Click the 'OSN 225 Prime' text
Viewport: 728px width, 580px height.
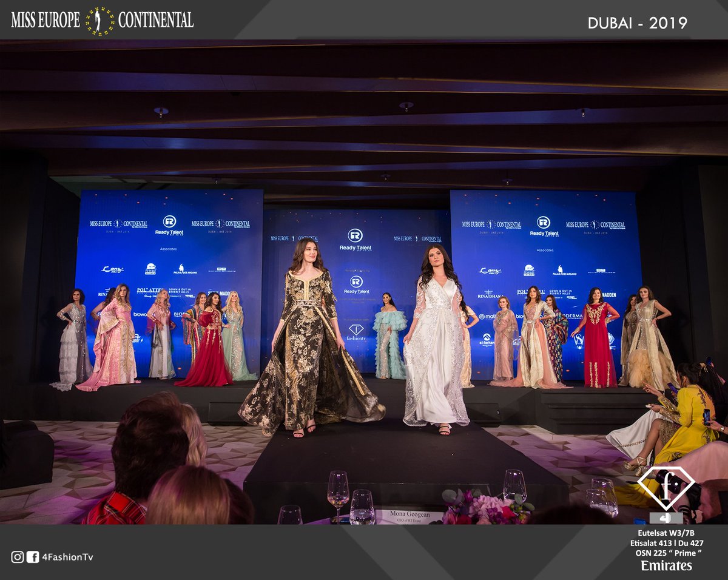pyautogui.click(x=669, y=553)
